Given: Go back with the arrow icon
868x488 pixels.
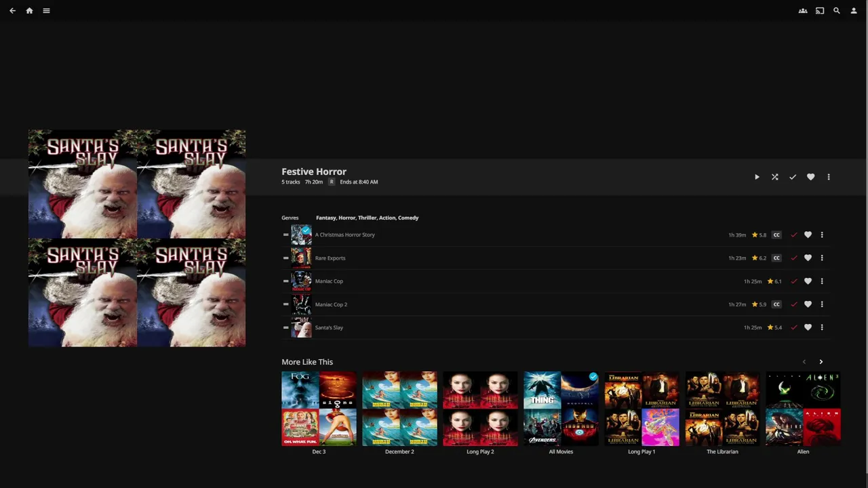Looking at the screenshot, I should coord(12,11).
